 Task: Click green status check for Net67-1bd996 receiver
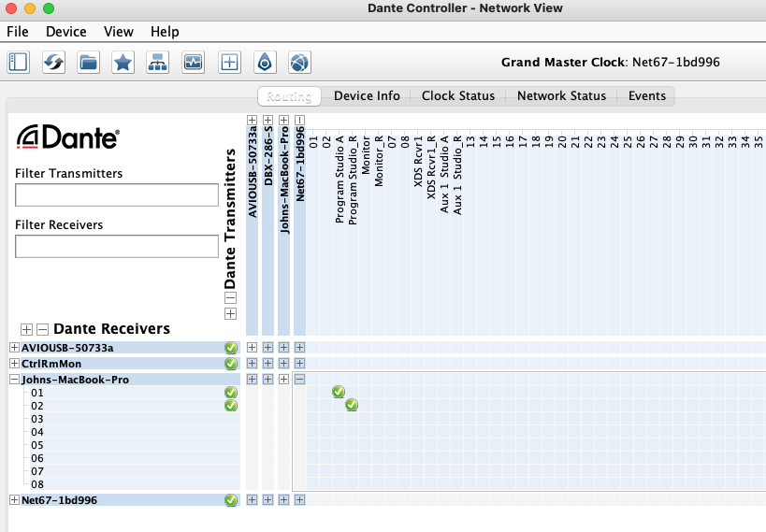coord(231,500)
